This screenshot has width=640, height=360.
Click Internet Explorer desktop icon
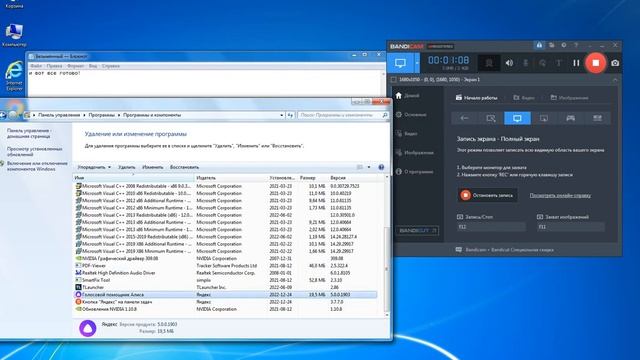click(x=14, y=76)
